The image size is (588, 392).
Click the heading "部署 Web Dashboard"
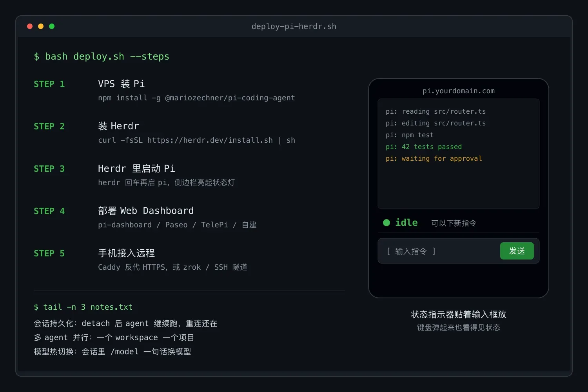pyautogui.click(x=146, y=211)
